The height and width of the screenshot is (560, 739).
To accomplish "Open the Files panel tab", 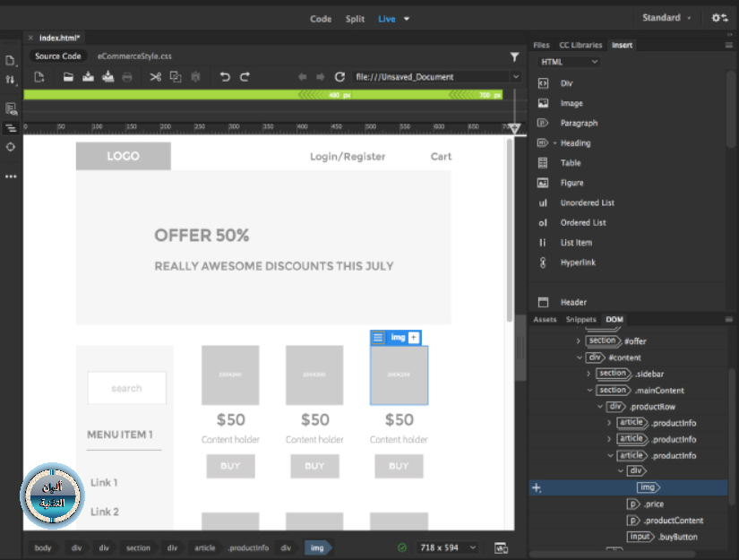I will pos(541,46).
